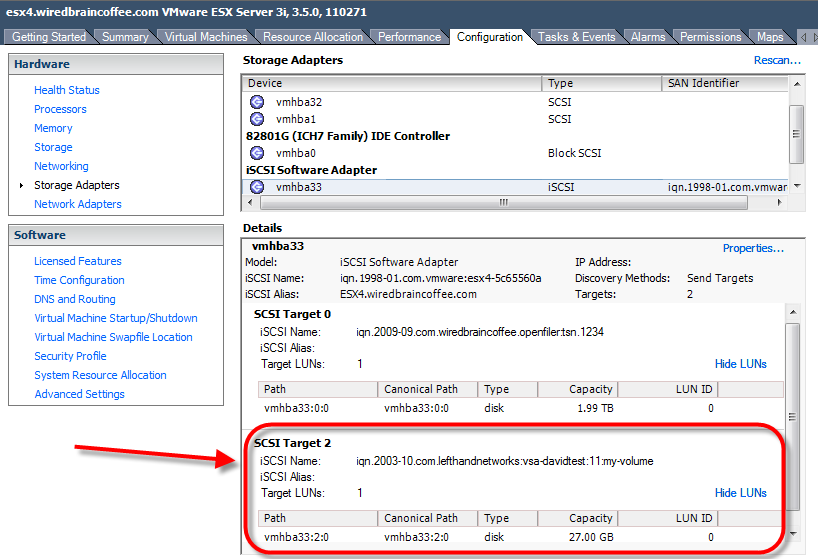Viewport: 818px width, 559px height.
Task: Open vmhba33 Properties link
Action: pyautogui.click(x=753, y=248)
